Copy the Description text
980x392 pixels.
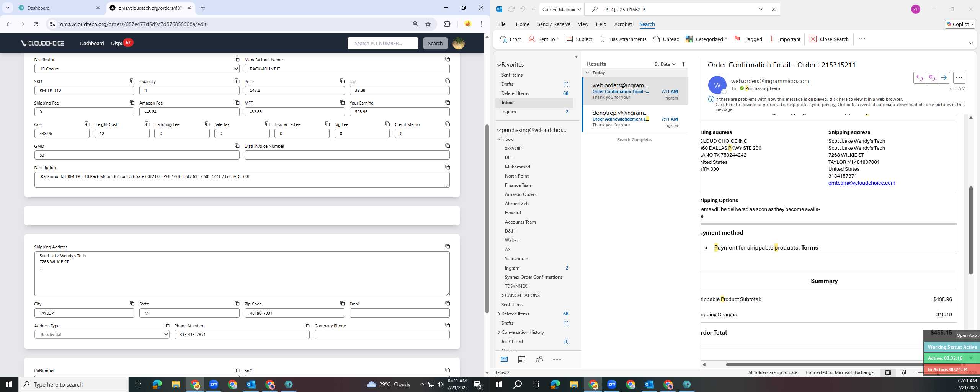tap(448, 167)
